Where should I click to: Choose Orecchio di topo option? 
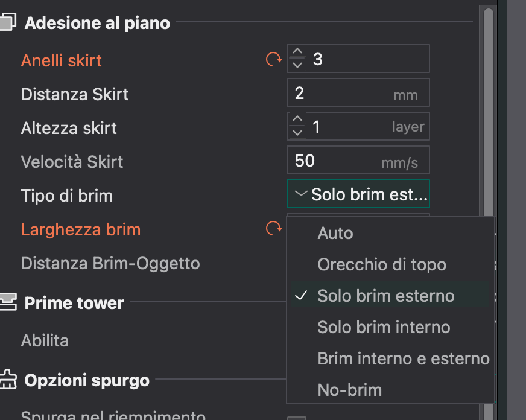[382, 264]
